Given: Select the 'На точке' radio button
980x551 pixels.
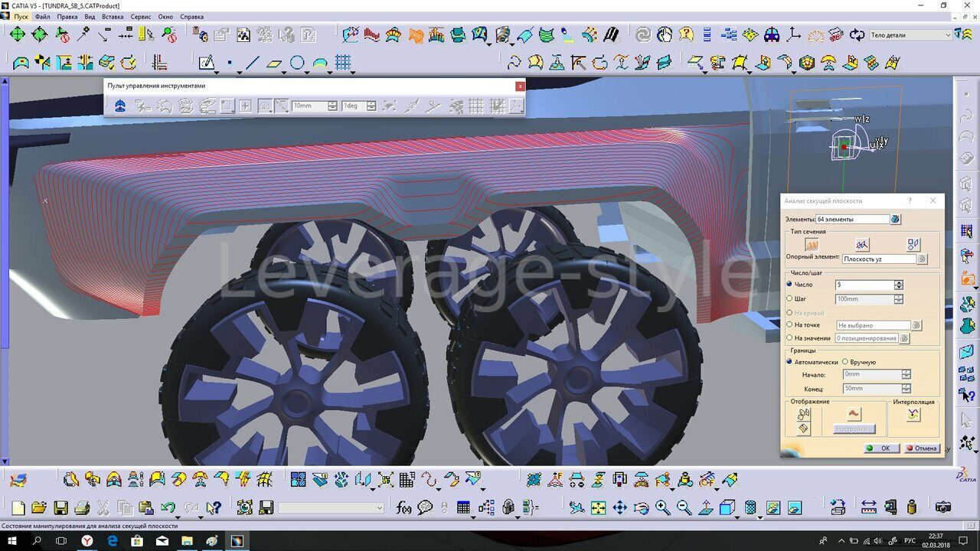Looking at the screenshot, I should [790, 325].
